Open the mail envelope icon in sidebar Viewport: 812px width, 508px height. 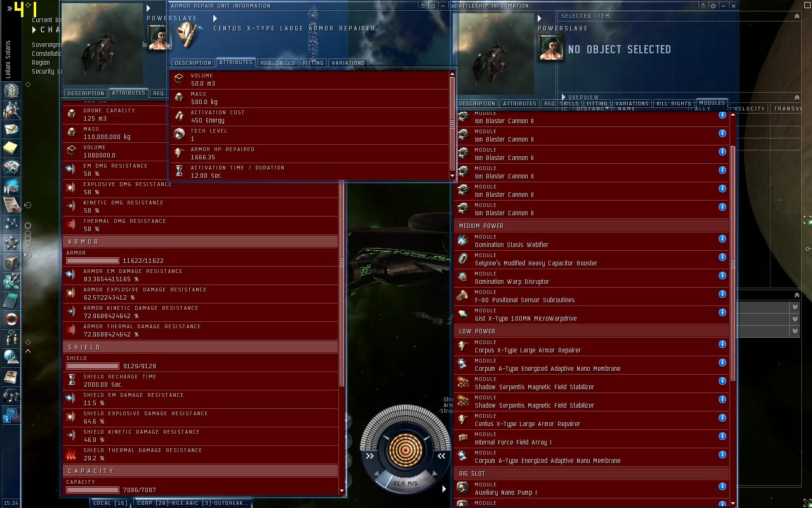11,129
